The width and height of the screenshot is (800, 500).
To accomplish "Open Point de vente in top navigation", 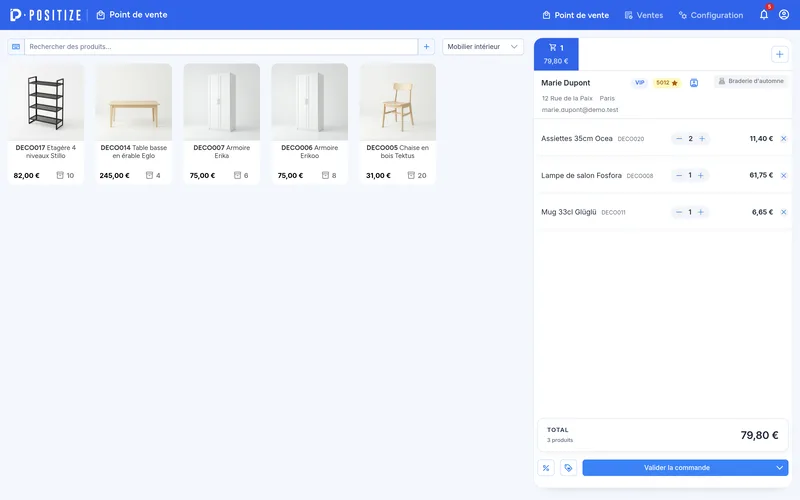I will click(576, 15).
